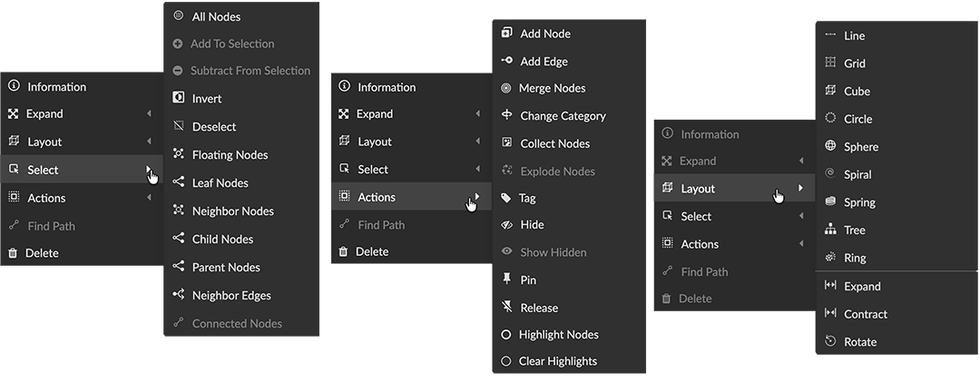
Task: Select the Sphere layout globe icon
Action: (x=830, y=146)
